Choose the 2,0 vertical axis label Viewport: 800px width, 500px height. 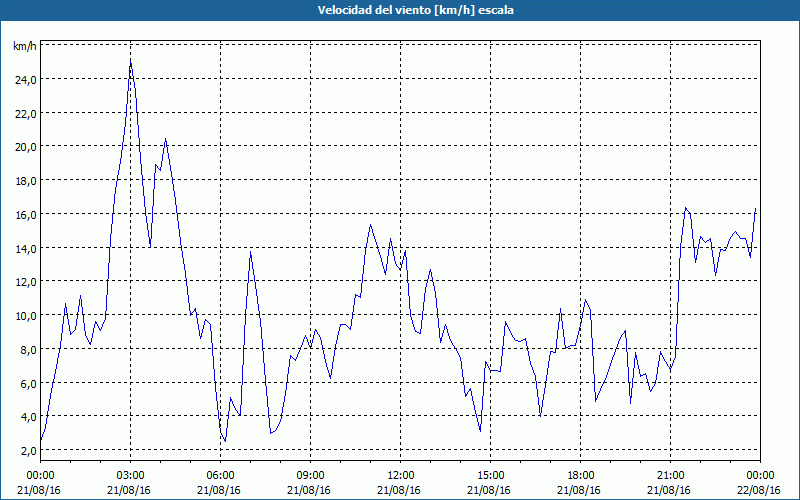28,451
